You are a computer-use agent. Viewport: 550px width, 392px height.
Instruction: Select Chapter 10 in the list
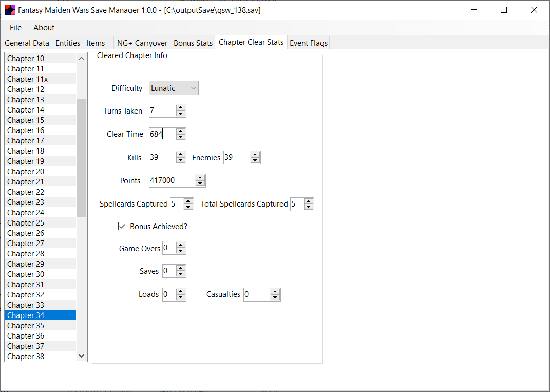[x=41, y=58]
